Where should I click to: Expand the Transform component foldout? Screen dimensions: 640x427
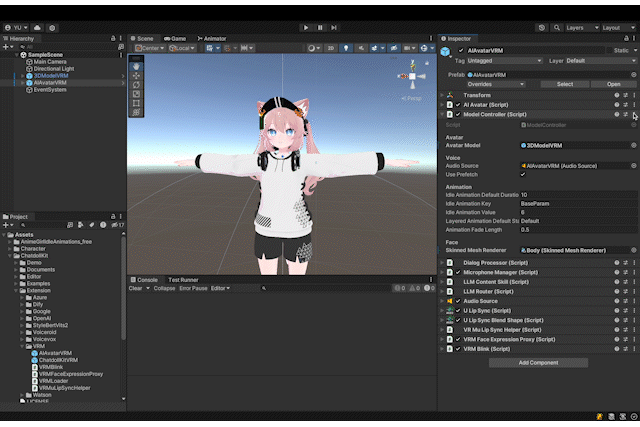click(x=442, y=95)
